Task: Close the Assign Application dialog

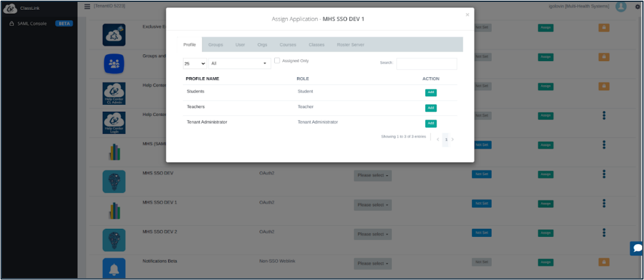Action: click(467, 15)
